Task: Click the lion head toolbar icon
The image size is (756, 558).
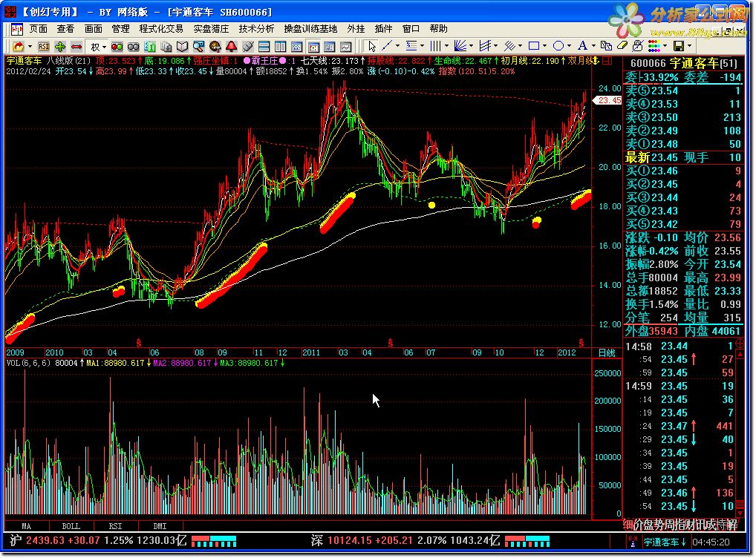Action: point(215,47)
